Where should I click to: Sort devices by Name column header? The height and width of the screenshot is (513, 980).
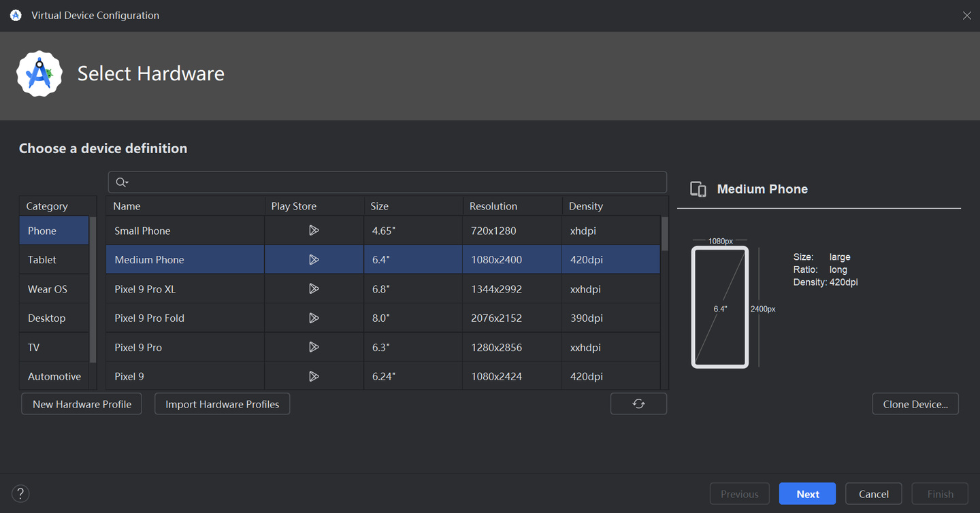(x=127, y=206)
